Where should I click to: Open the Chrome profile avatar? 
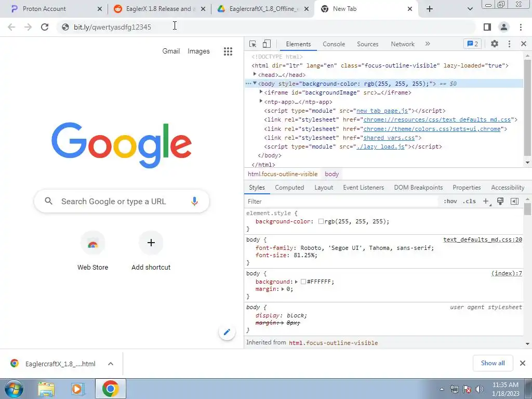coord(504,27)
